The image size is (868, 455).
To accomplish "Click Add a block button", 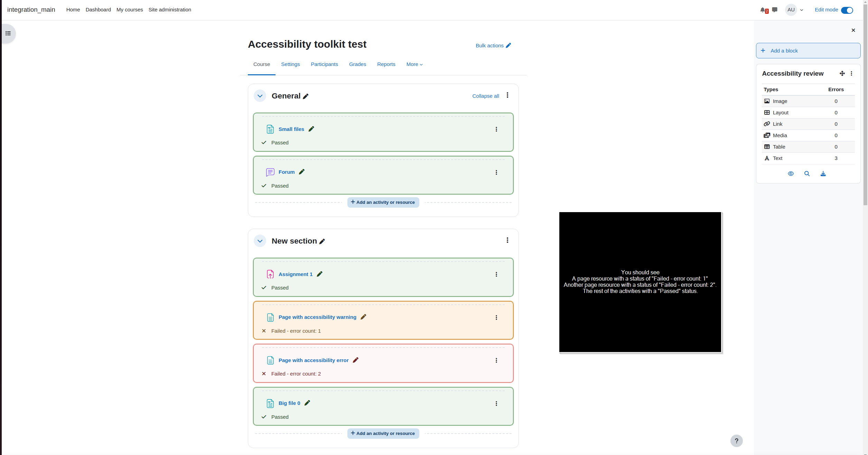I will coord(808,51).
